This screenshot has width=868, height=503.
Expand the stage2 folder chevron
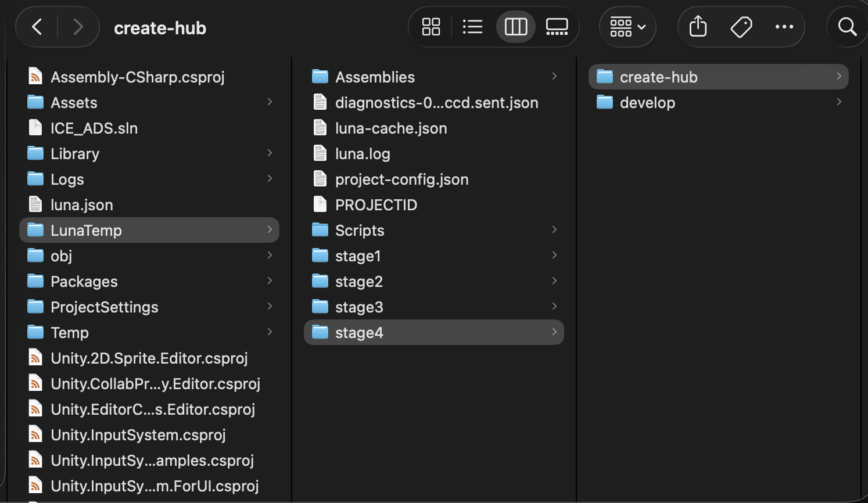[x=554, y=281]
